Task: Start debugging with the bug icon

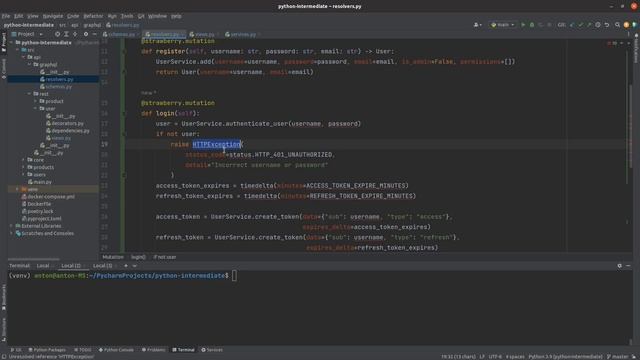Action: 532,25
